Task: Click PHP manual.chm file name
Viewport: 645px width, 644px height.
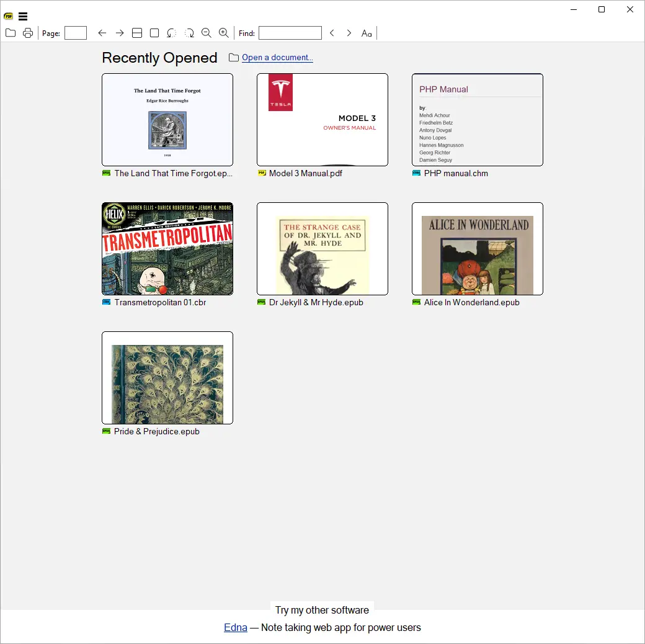Action: 456,173
